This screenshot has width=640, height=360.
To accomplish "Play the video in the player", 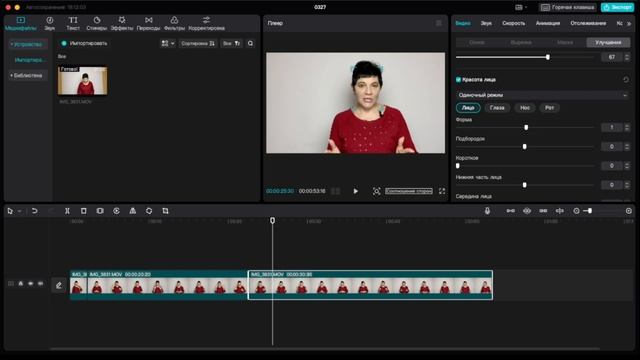I will (x=356, y=191).
